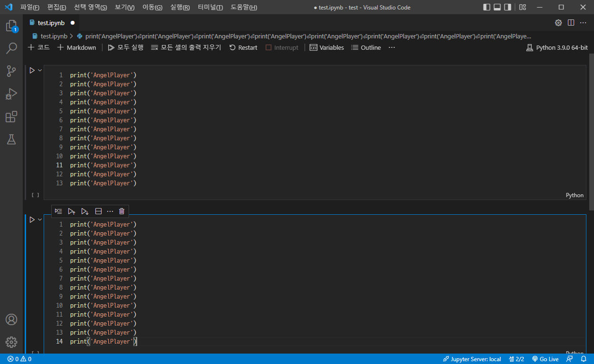Screen dimensions: 594x364
Task: Change first cell language mode Python
Action: [x=575, y=195]
